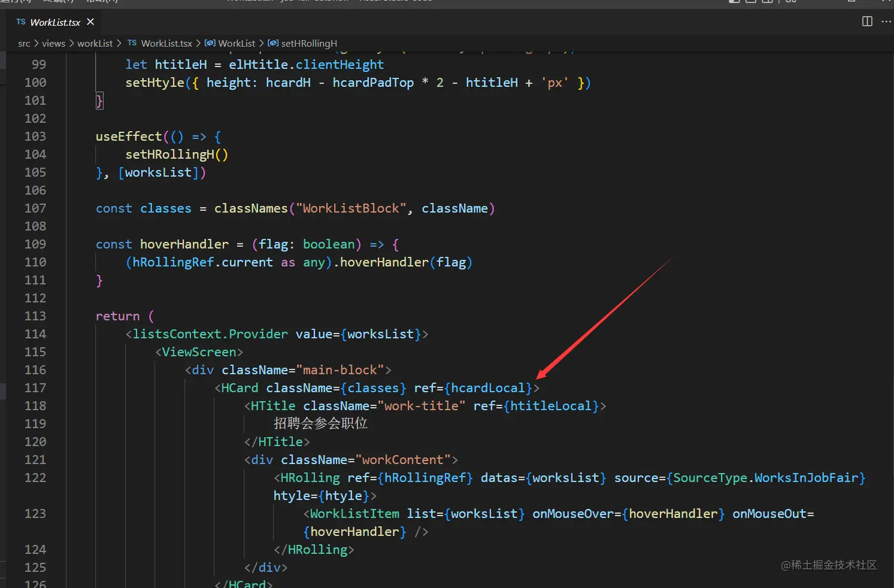Image resolution: width=894 pixels, height=588 pixels.
Task: Click the symbol icon before WorkList breadcrumb
Action: tap(210, 43)
